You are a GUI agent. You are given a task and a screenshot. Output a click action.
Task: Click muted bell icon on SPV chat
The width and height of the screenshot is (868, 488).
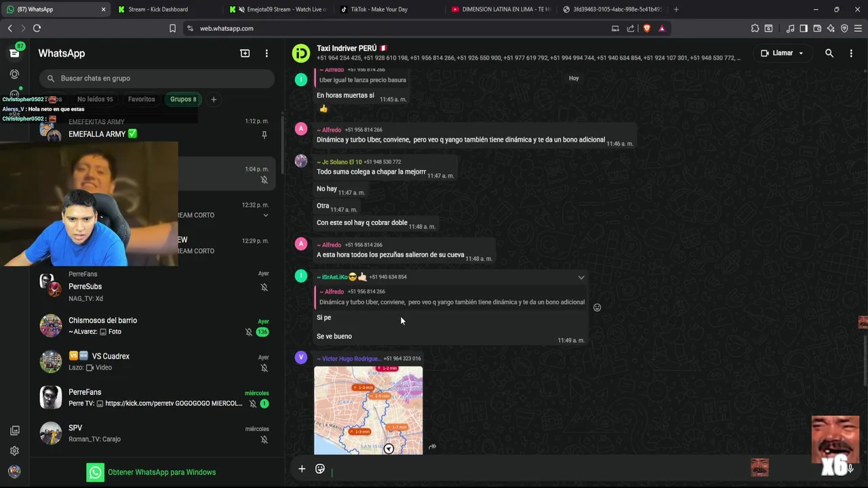(264, 440)
